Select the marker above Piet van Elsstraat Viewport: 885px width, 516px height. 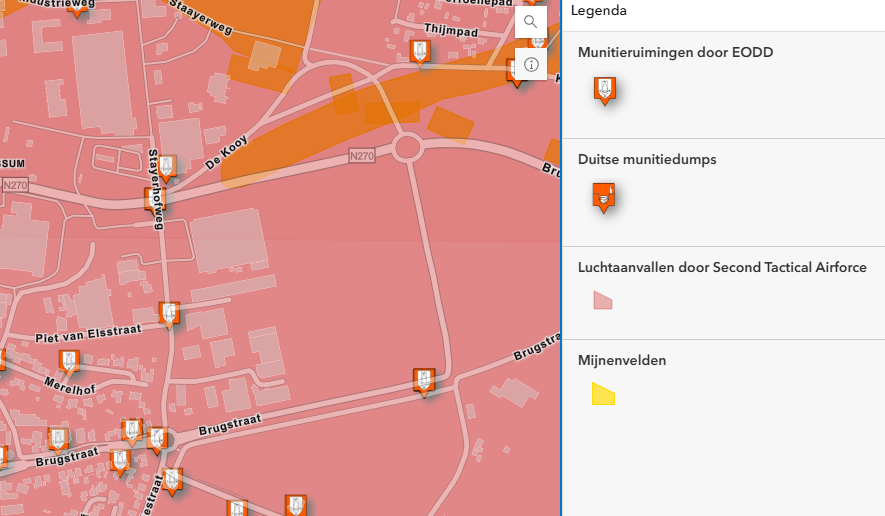pyautogui.click(x=169, y=316)
